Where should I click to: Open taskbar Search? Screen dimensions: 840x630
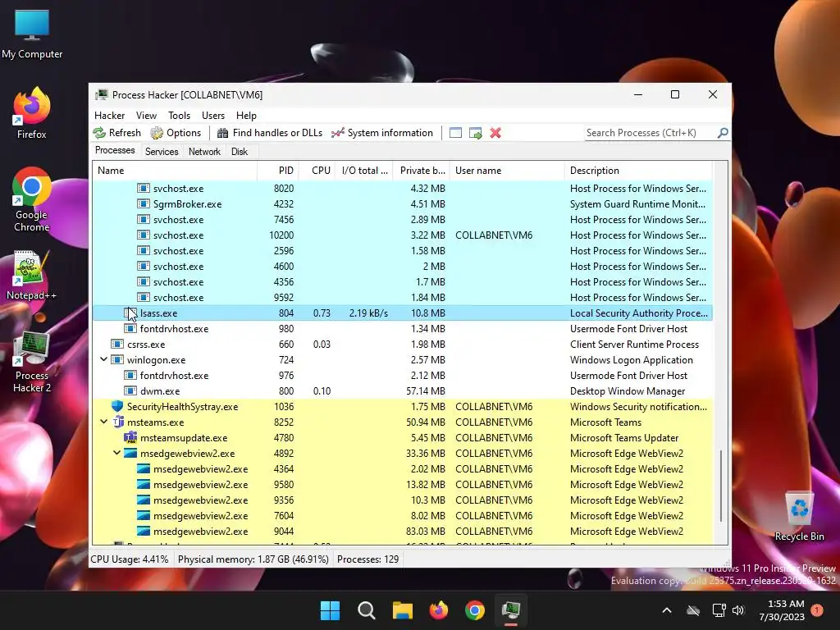[367, 610]
